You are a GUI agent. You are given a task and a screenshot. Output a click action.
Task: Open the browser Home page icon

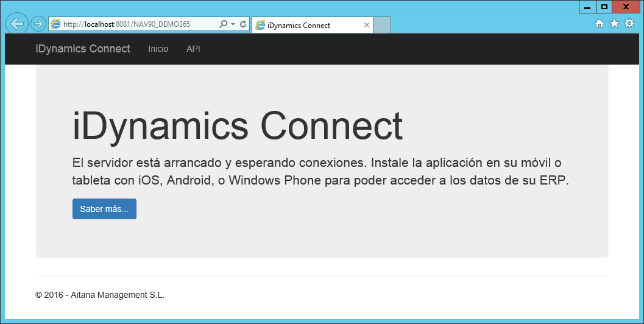pos(600,24)
